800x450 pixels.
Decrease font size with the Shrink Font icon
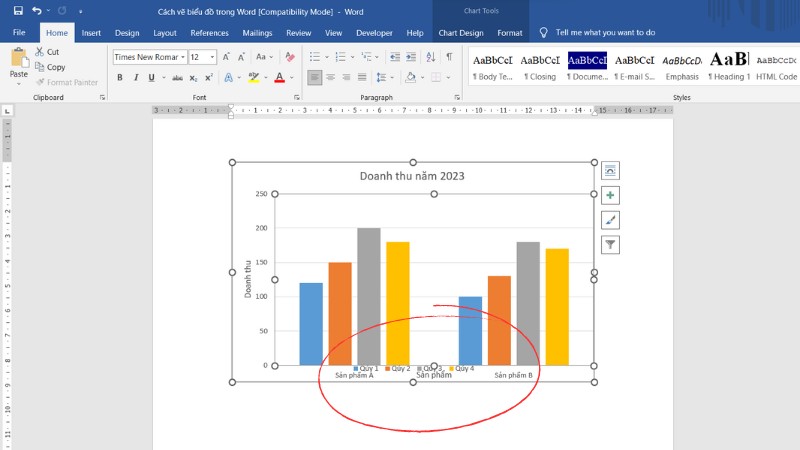pyautogui.click(x=241, y=57)
